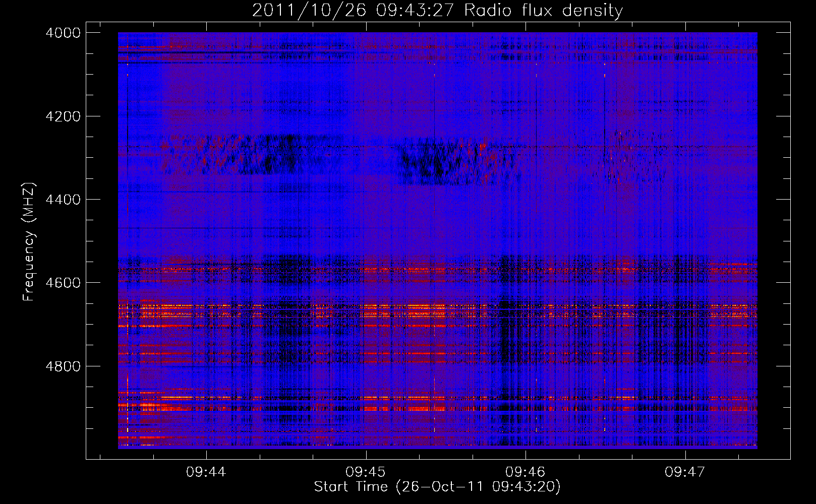Click the 09:47 time tick label
816x504 pixels.
click(x=685, y=472)
